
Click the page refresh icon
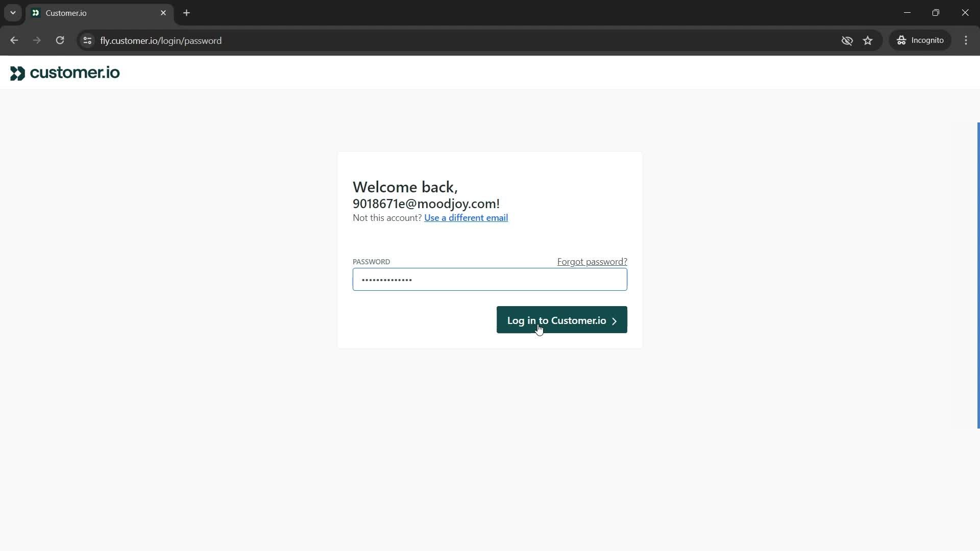(60, 40)
